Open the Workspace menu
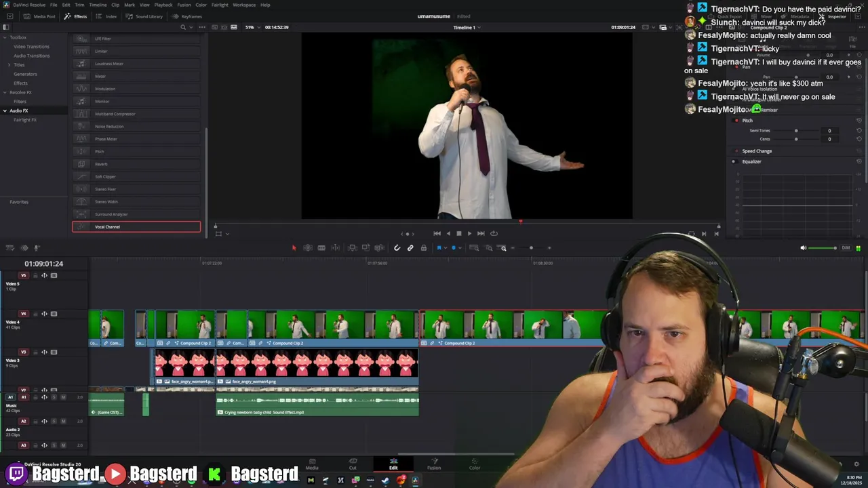The width and height of the screenshot is (868, 488). pyautogui.click(x=244, y=5)
